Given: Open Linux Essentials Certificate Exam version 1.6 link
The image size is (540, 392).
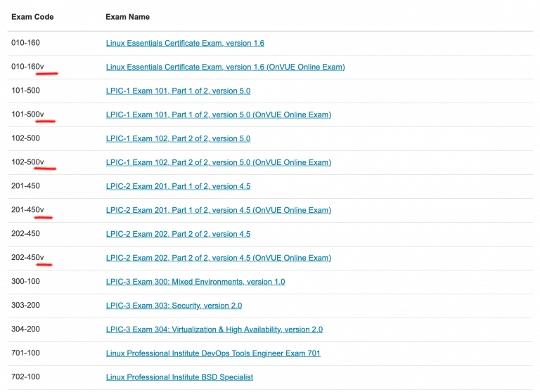Looking at the screenshot, I should coord(185,44).
